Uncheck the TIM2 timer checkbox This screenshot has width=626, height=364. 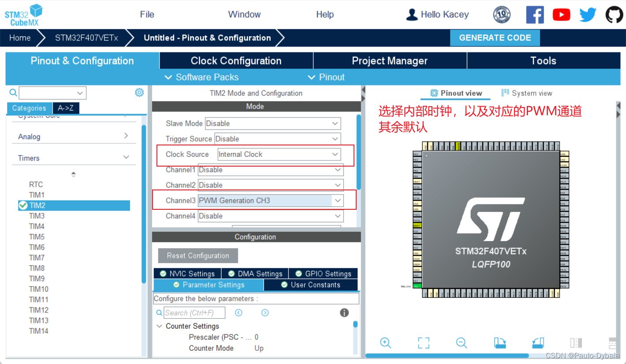point(23,205)
